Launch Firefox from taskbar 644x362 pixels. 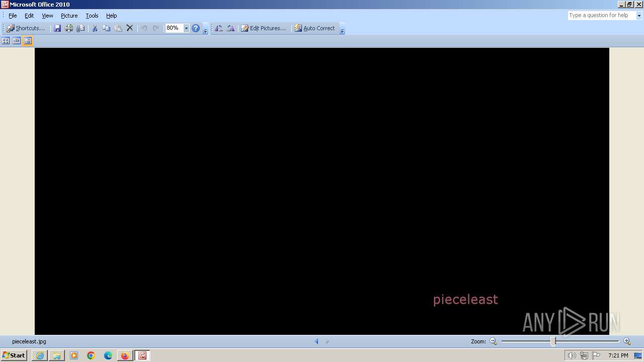coord(125,355)
